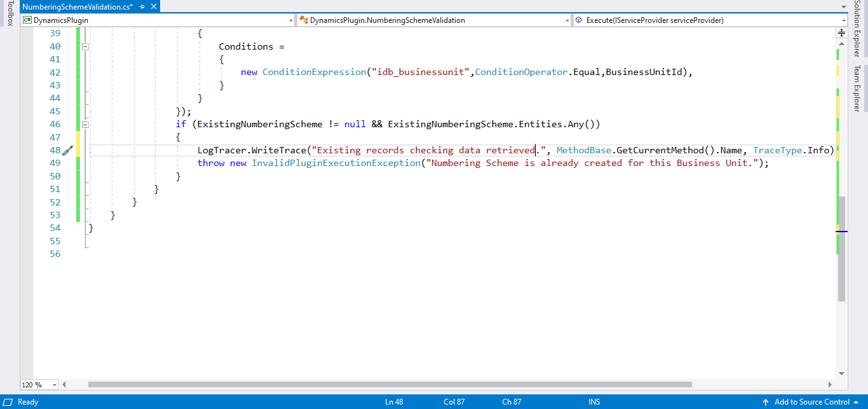868x409 pixels.
Task: Click the Conditions property on line 40
Action: [246, 46]
